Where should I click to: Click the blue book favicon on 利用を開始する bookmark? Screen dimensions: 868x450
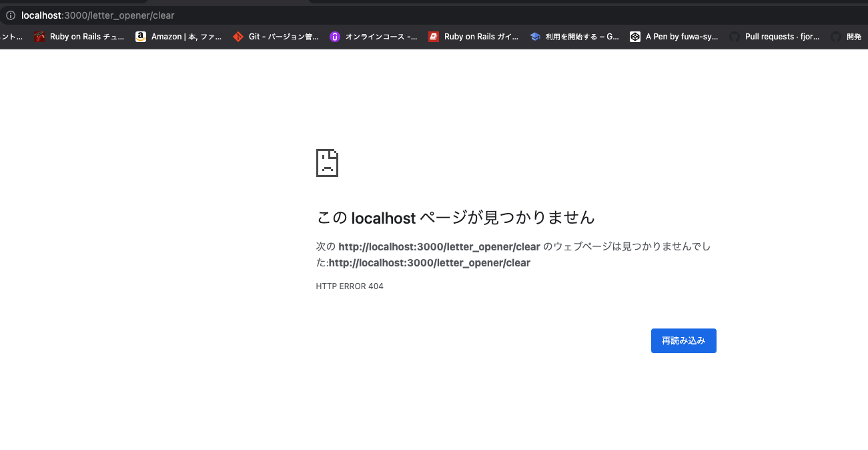pyautogui.click(x=534, y=37)
